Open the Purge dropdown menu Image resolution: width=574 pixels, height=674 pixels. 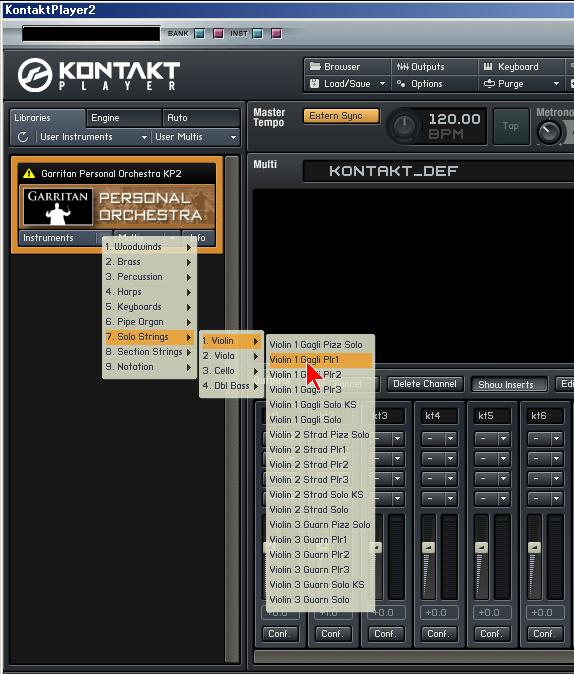(522, 84)
